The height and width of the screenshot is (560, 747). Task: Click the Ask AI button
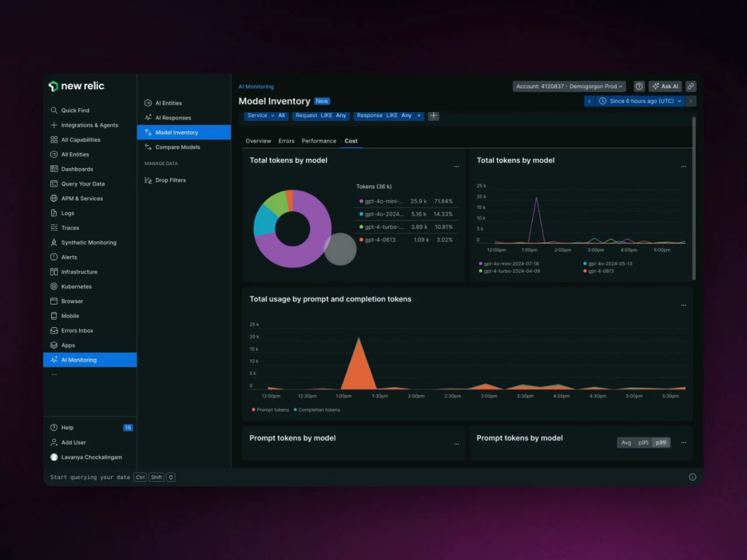click(x=665, y=86)
